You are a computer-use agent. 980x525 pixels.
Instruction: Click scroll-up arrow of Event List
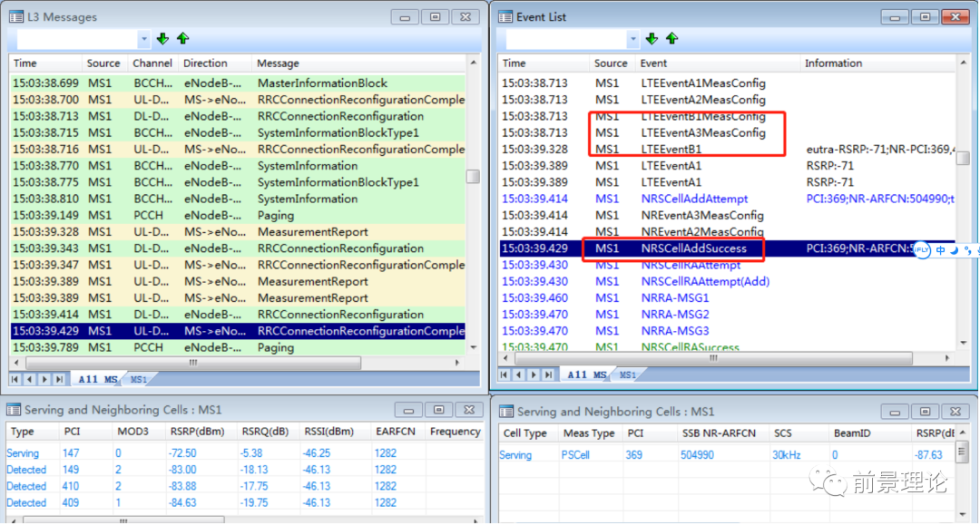pos(963,63)
